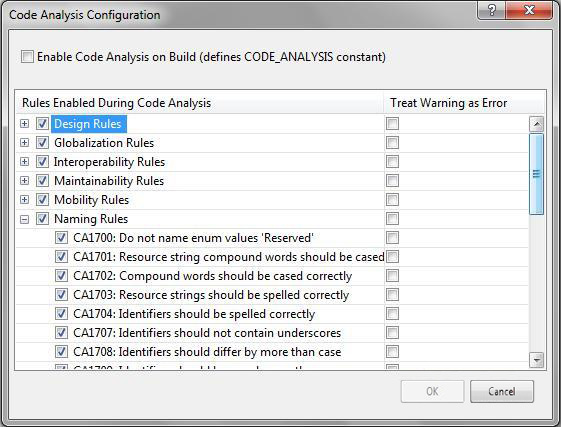Treat CA1707 underscores warning as error
The image size is (561, 427).
tap(392, 333)
